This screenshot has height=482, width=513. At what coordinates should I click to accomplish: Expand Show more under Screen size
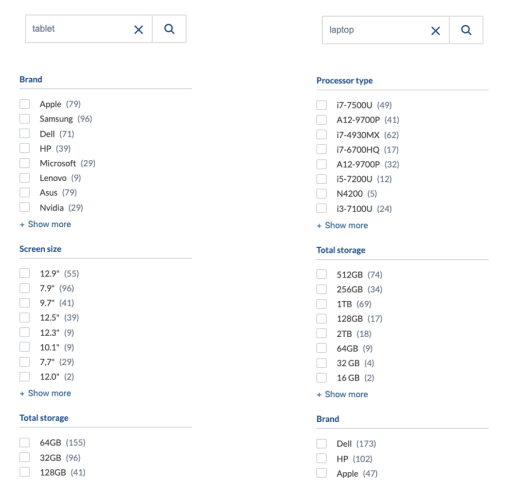pyautogui.click(x=45, y=393)
